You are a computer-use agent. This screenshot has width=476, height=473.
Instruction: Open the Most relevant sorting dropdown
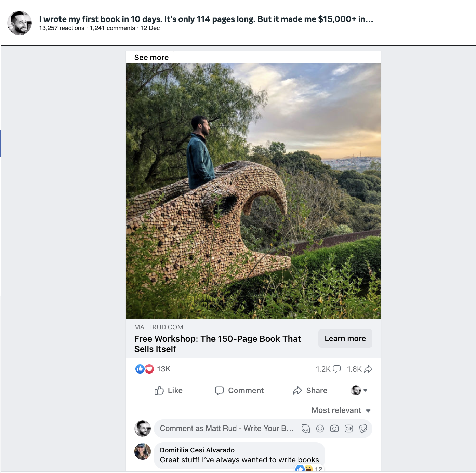tap(341, 410)
